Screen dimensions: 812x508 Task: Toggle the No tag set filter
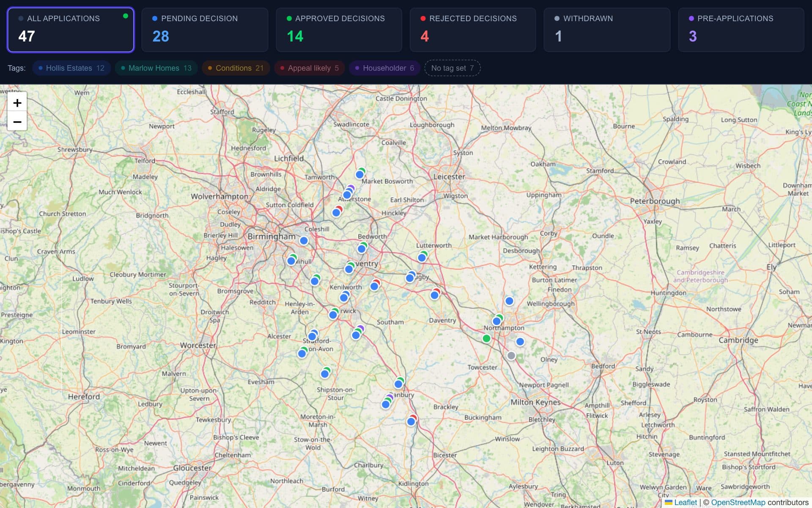[x=453, y=68]
